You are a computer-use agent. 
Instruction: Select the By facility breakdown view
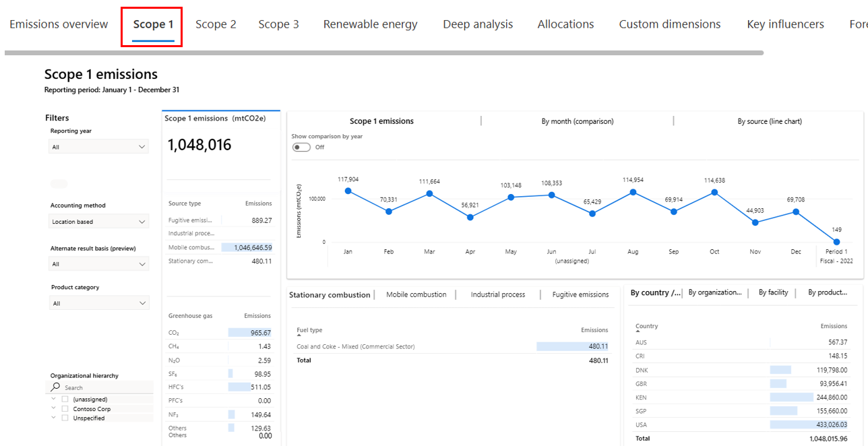click(x=773, y=292)
